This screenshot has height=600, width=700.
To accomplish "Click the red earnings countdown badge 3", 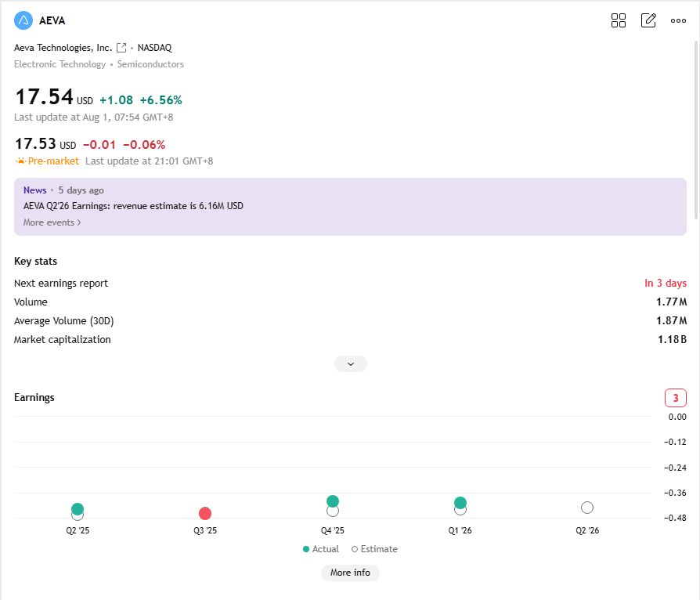I will [676, 398].
